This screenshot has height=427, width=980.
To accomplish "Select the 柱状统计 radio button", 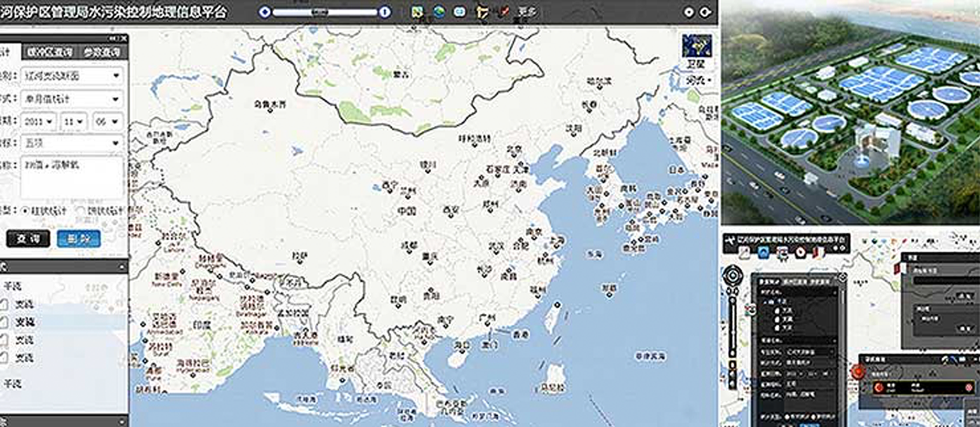I will pyautogui.click(x=24, y=210).
